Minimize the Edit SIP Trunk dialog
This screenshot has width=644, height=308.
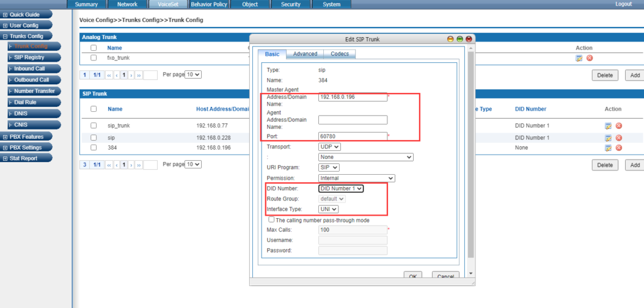pyautogui.click(x=450, y=39)
